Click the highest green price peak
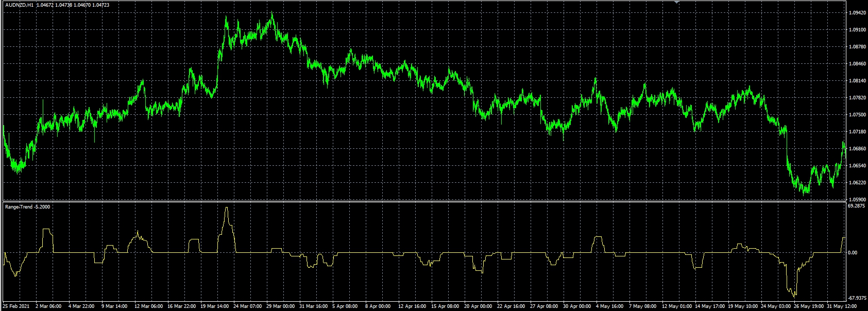 (272, 13)
